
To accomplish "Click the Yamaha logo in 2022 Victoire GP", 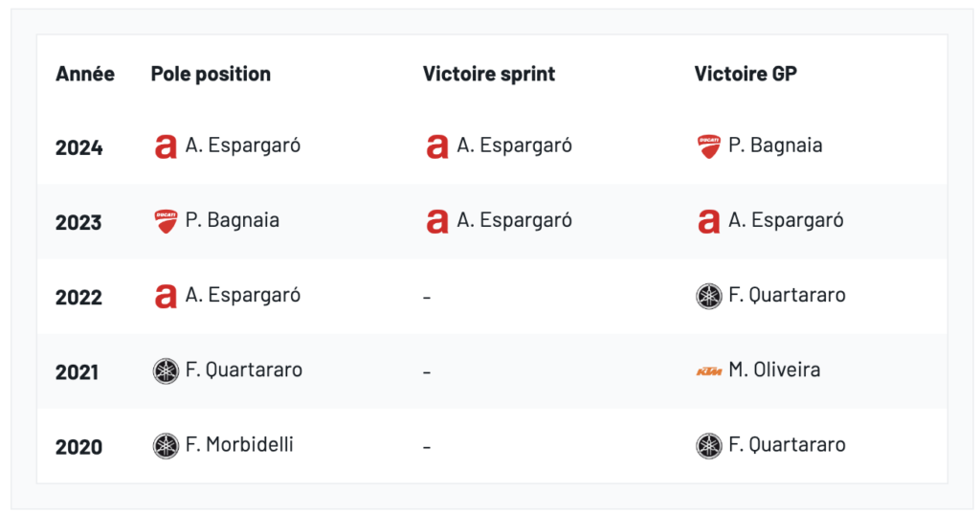I will [708, 296].
